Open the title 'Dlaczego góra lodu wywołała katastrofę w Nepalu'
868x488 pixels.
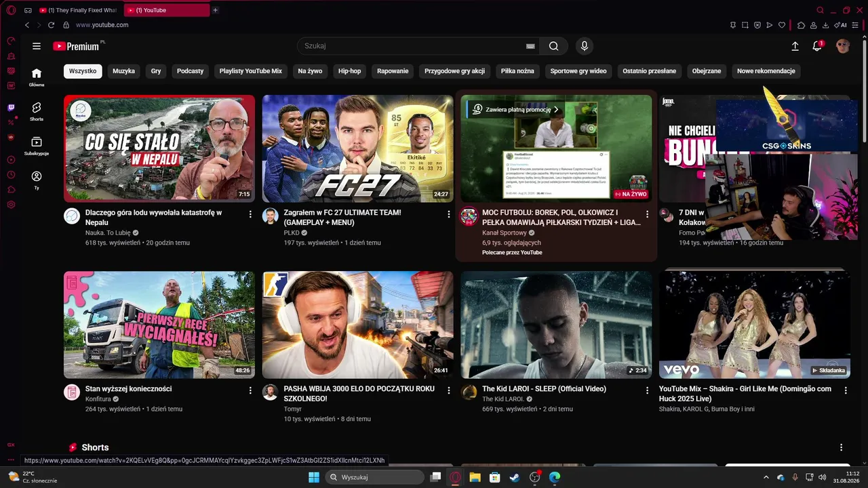(x=153, y=217)
